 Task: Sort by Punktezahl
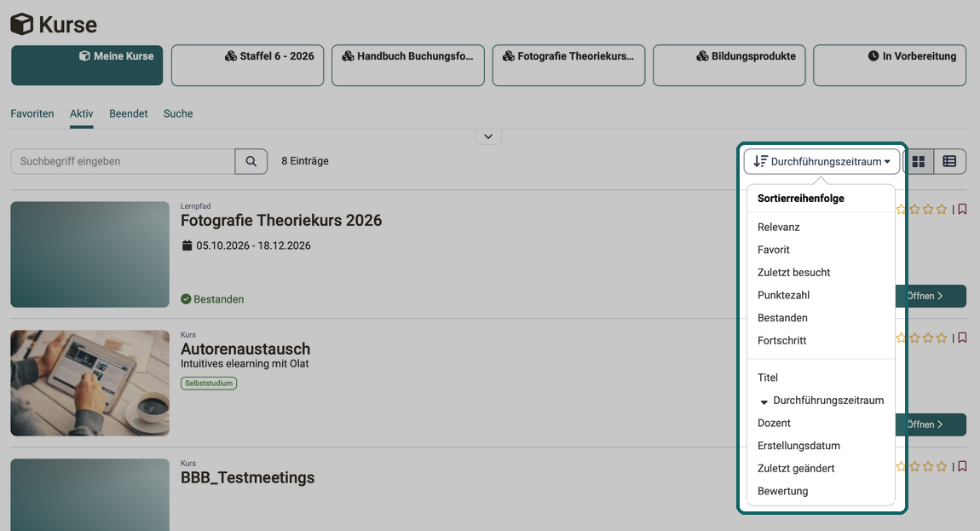[x=784, y=295]
